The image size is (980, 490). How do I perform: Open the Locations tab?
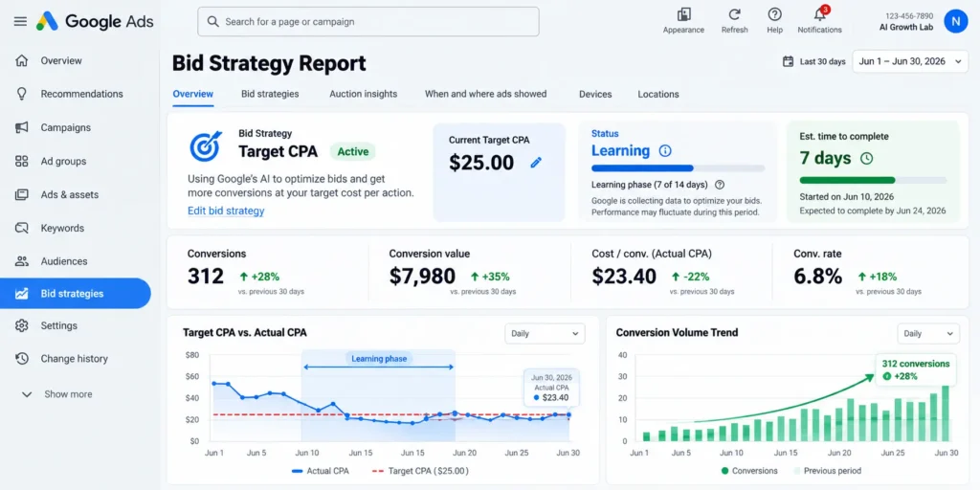pos(658,95)
